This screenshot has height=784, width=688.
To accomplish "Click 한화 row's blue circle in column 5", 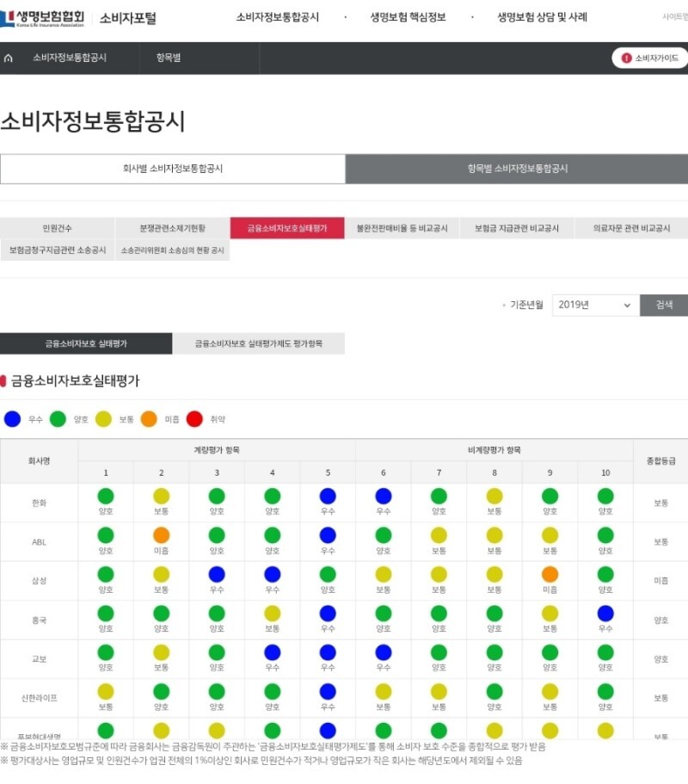I will [328, 496].
